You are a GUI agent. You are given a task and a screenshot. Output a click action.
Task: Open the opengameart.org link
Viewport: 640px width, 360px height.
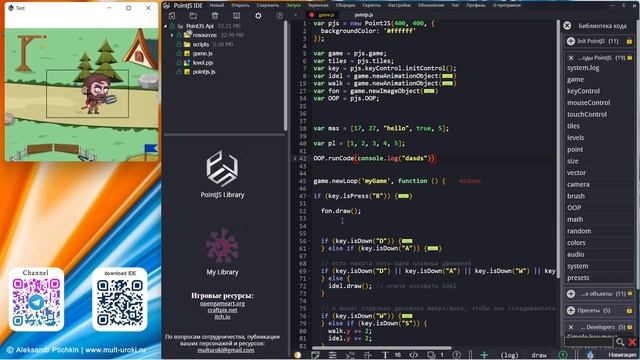(222, 303)
